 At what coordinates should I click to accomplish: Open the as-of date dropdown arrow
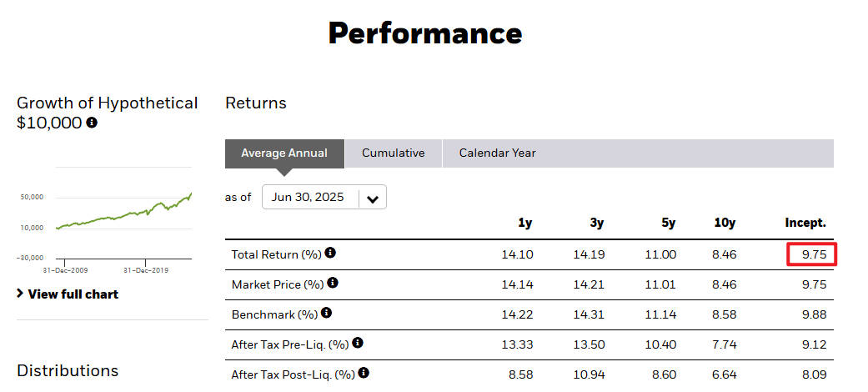[373, 198]
